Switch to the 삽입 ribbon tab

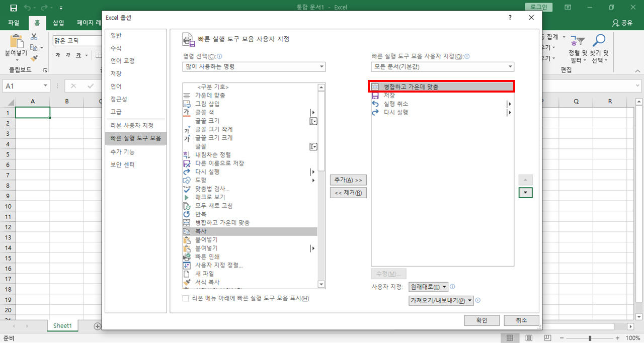58,23
